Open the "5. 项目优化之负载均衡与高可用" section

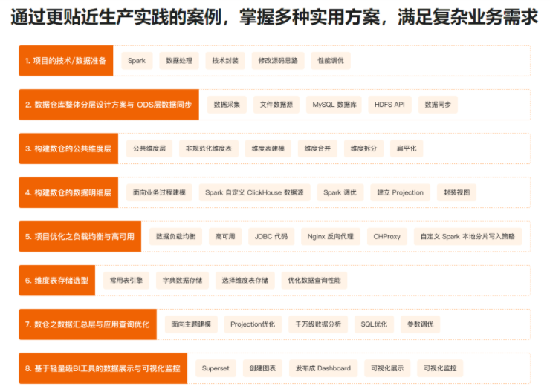click(x=80, y=236)
